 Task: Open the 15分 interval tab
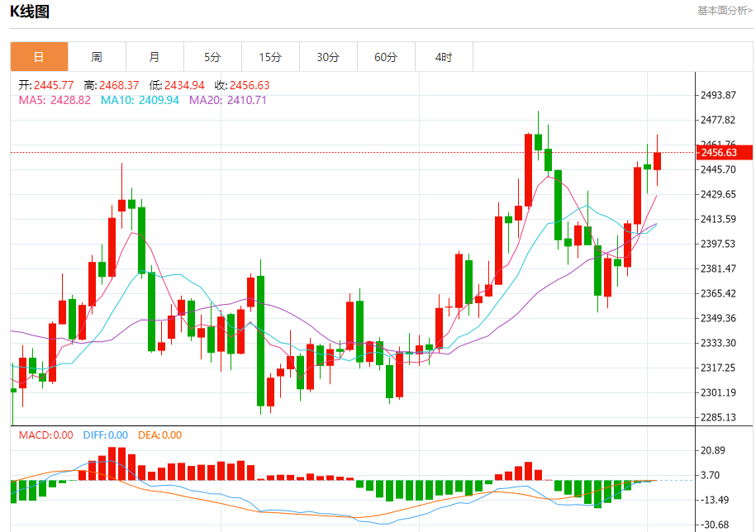(270, 57)
